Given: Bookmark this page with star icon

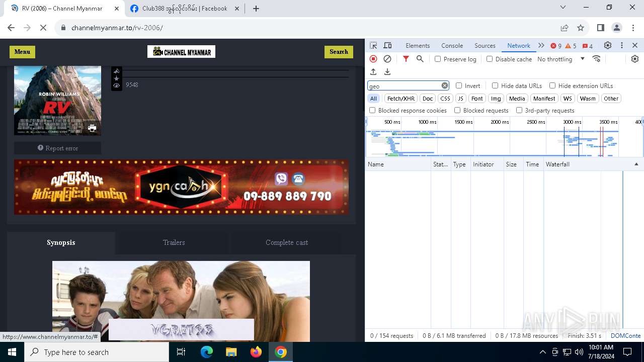Looking at the screenshot, I should coord(581,28).
